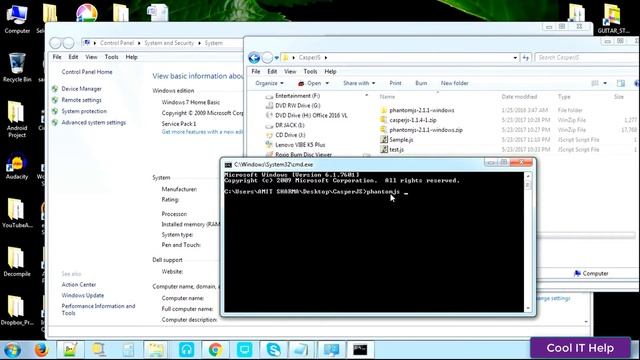640x360 pixels.
Task: Click Control Panel in the breadcrumb
Action: pos(117,43)
